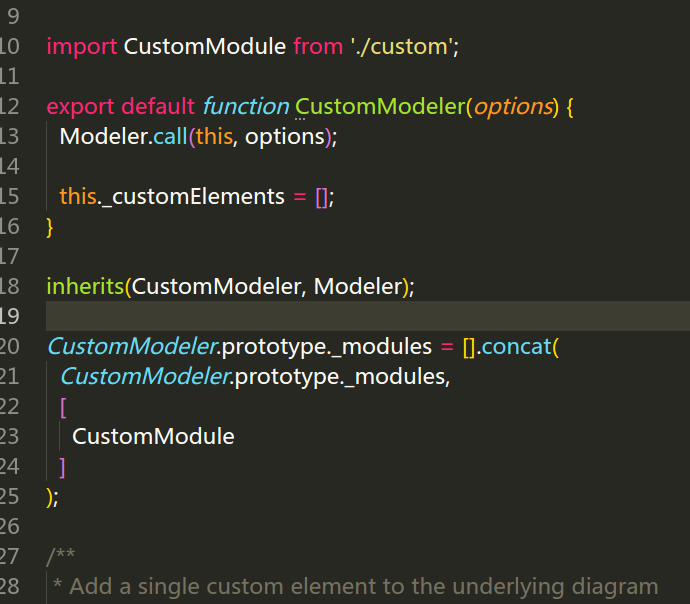690x604 pixels.
Task: Click the italic 'options' parameter
Action: pyautogui.click(x=513, y=107)
